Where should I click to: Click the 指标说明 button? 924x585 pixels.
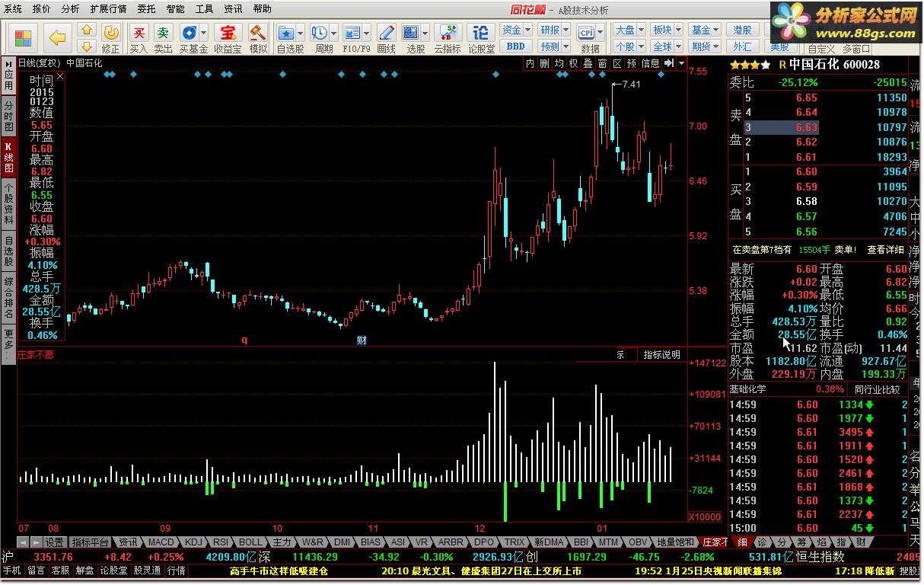click(661, 354)
